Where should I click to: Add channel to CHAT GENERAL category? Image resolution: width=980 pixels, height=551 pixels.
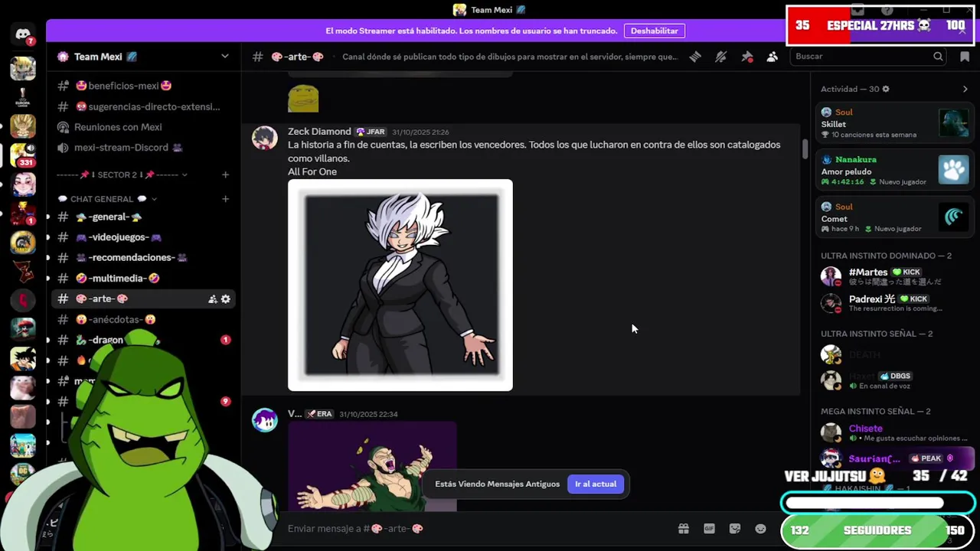pos(225,199)
